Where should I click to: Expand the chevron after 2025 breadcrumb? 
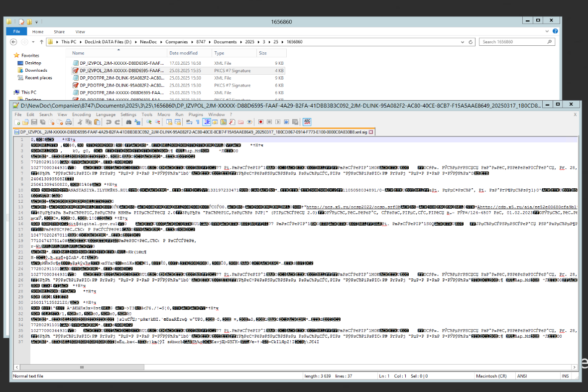pyautogui.click(x=258, y=42)
